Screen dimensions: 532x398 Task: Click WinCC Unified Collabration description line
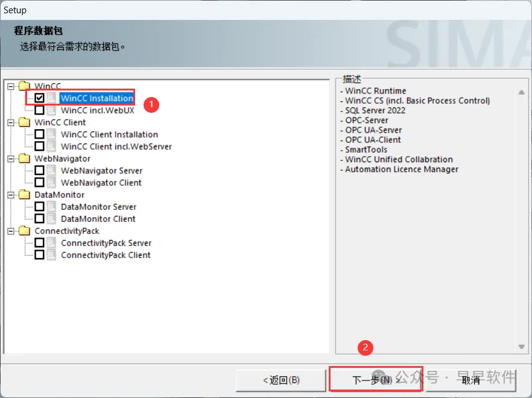pos(397,159)
